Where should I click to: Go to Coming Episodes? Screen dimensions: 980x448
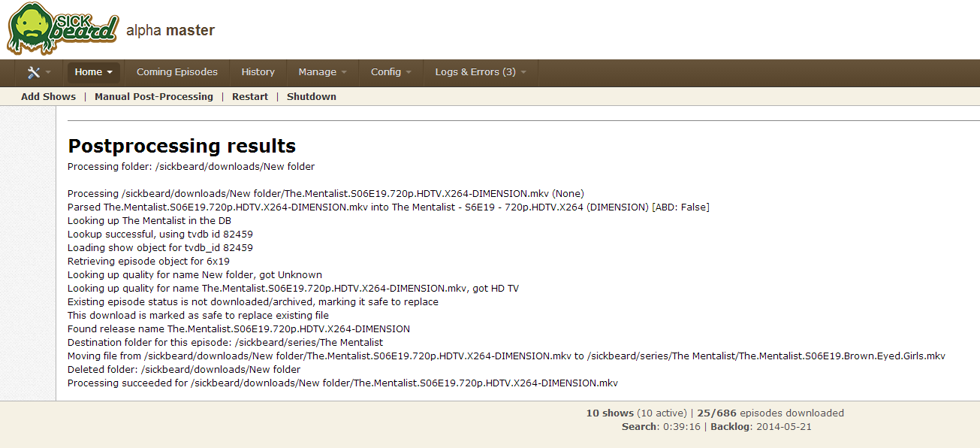177,72
